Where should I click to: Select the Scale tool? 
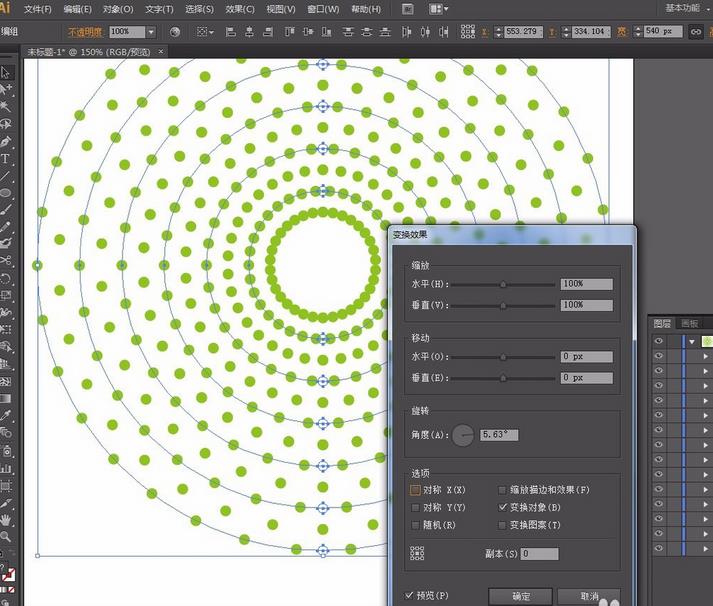point(5,295)
